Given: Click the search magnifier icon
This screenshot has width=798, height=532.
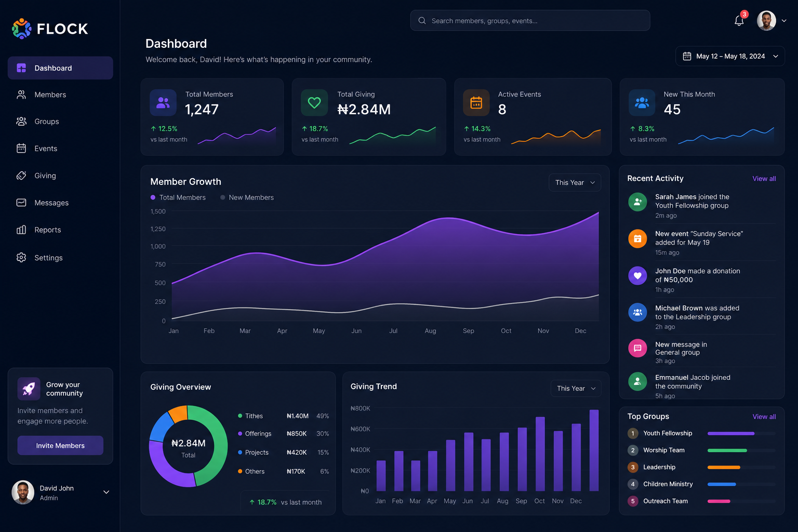Looking at the screenshot, I should [422, 21].
